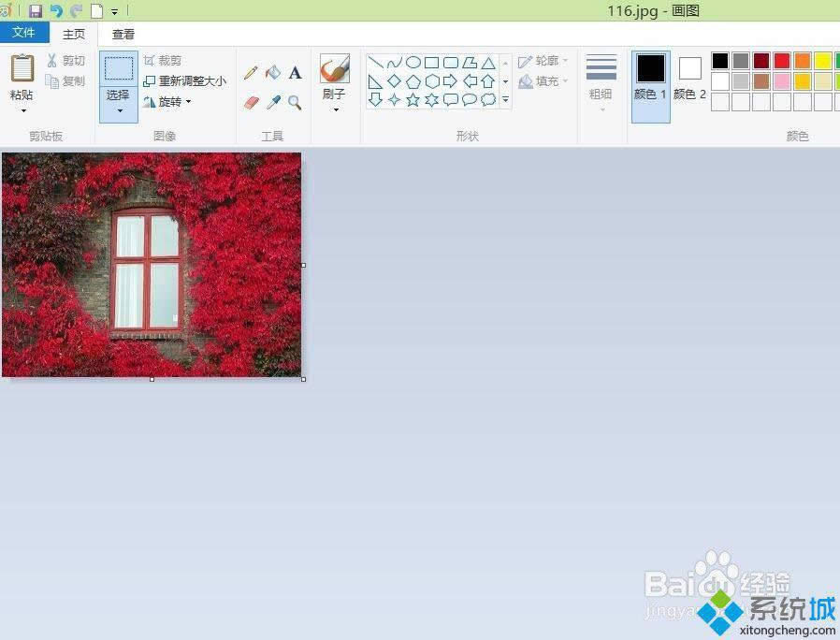Select the five-pointed star shape
This screenshot has height=640, width=840.
[x=413, y=99]
